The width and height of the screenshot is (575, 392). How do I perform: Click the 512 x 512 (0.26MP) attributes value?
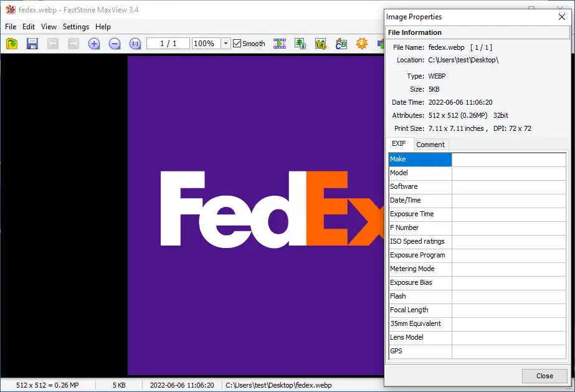click(458, 115)
